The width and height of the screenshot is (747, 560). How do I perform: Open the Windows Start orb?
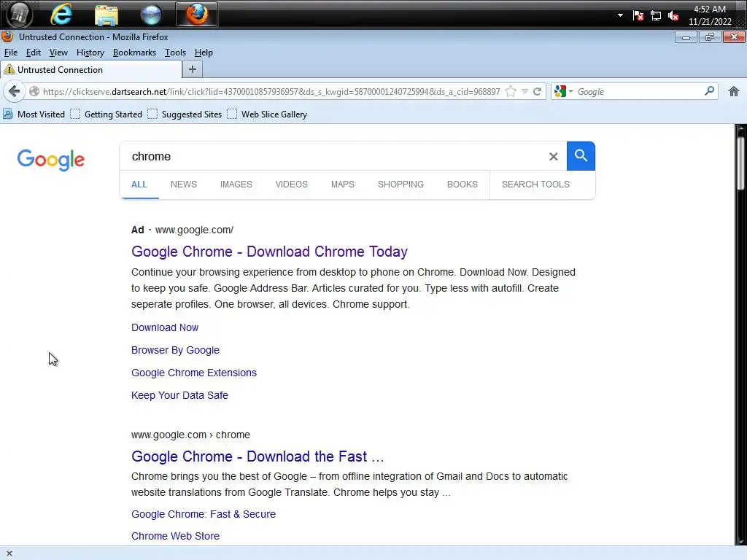[18, 15]
